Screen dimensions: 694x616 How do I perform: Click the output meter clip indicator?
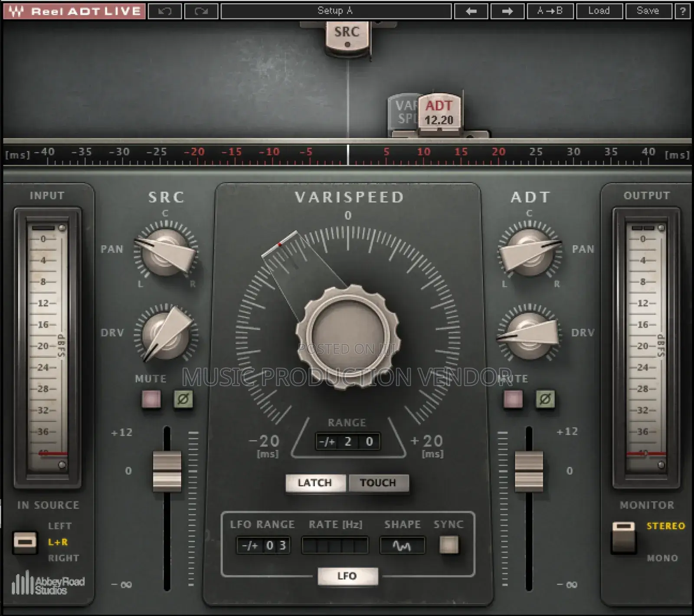click(x=643, y=228)
